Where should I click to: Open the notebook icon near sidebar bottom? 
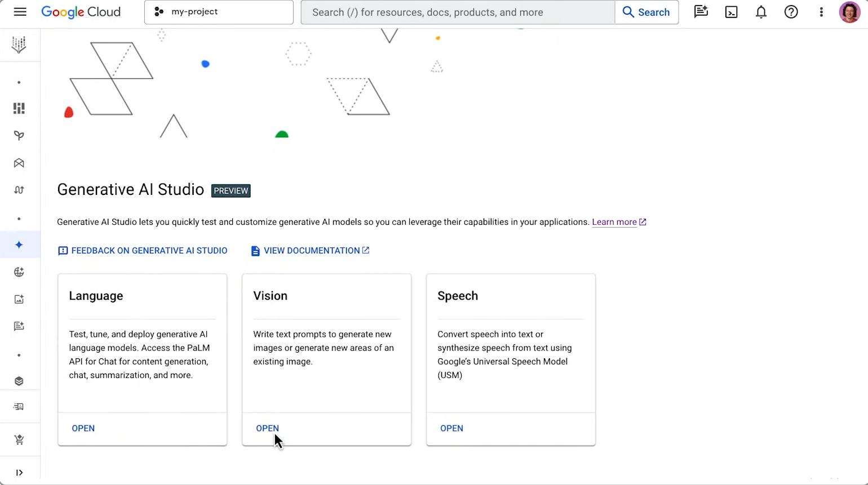(x=19, y=407)
